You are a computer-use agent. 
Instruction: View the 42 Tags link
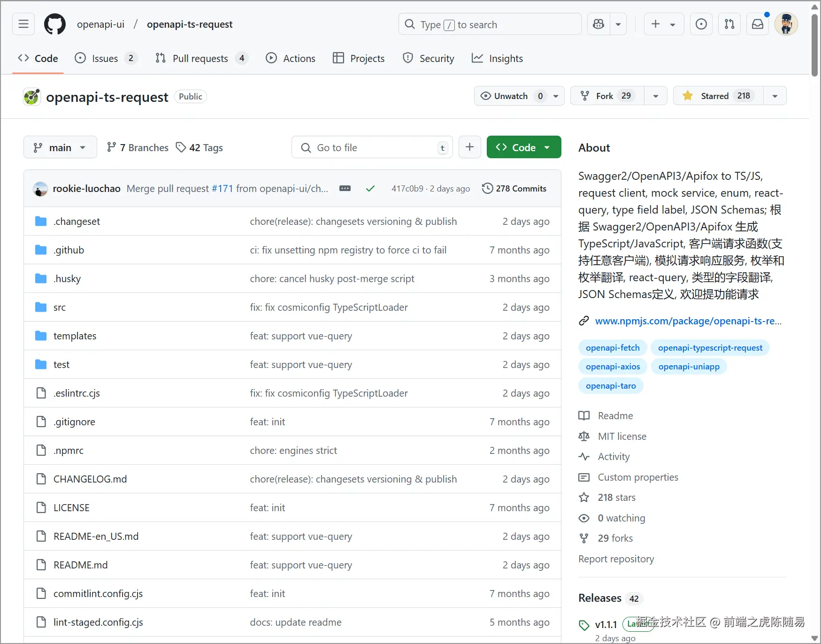[x=199, y=147]
